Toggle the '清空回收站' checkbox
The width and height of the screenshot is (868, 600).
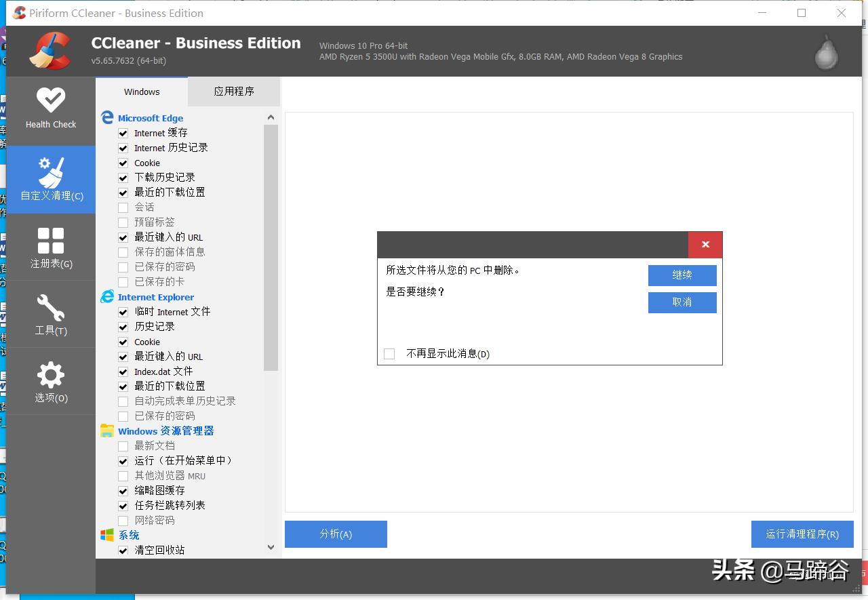pos(123,551)
